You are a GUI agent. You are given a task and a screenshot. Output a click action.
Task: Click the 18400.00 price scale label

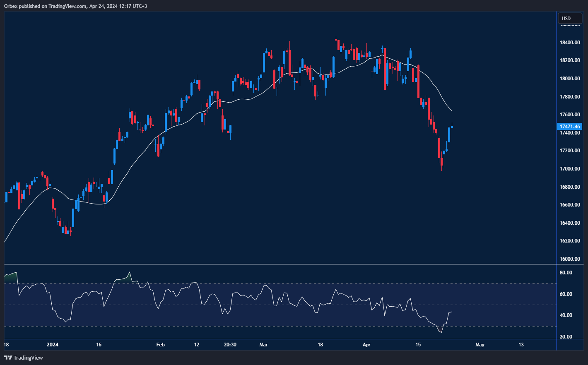pos(570,43)
